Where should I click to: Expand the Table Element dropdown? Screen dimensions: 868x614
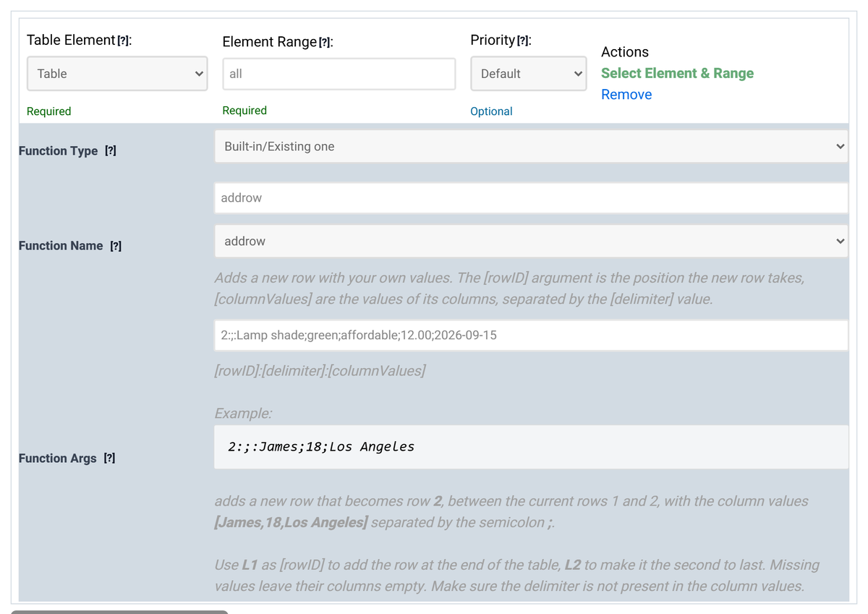pyautogui.click(x=117, y=74)
